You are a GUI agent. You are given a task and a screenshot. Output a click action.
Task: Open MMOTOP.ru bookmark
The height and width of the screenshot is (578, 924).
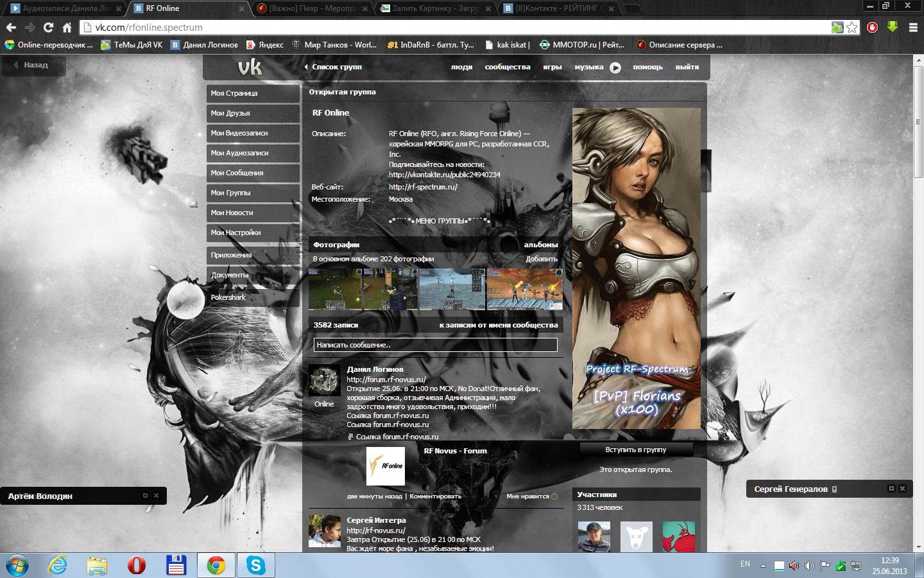click(582, 45)
